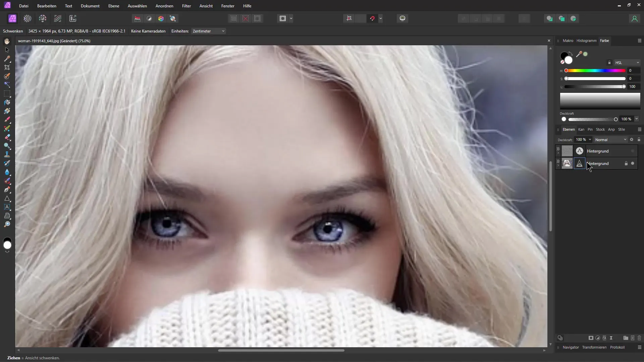Select the Color Picker tool
This screenshot has width=644, height=362.
pos(7,59)
